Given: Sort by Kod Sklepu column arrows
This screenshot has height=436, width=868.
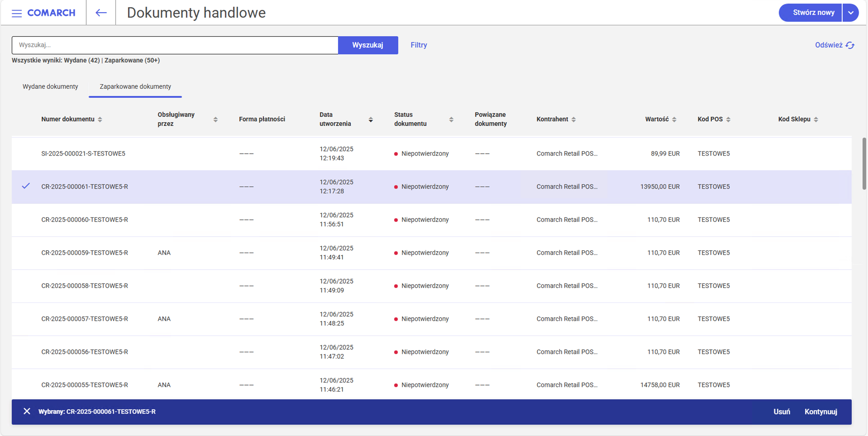Looking at the screenshot, I should (816, 119).
